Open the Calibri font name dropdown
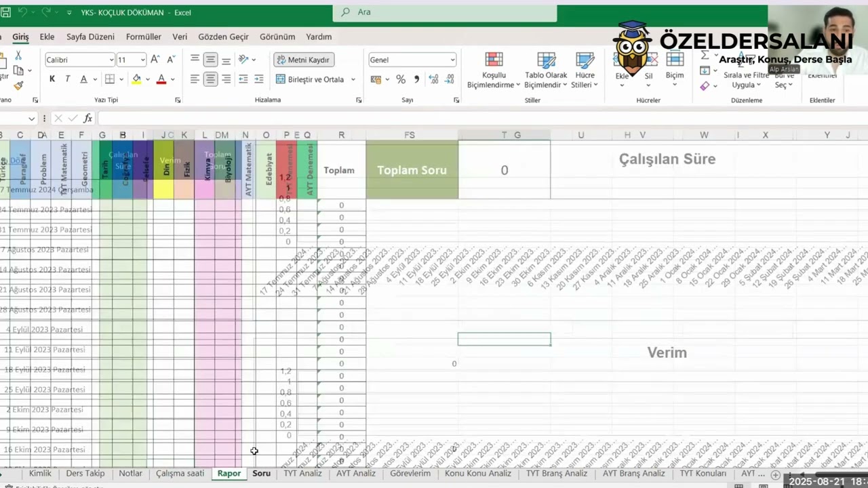Image resolution: width=868 pixels, height=488 pixels. click(111, 60)
